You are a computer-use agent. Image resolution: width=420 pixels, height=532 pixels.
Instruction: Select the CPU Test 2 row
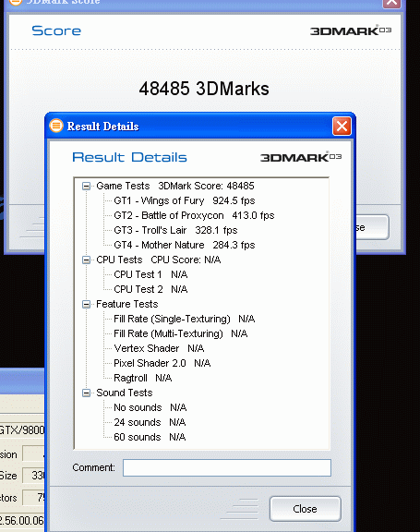[150, 289]
